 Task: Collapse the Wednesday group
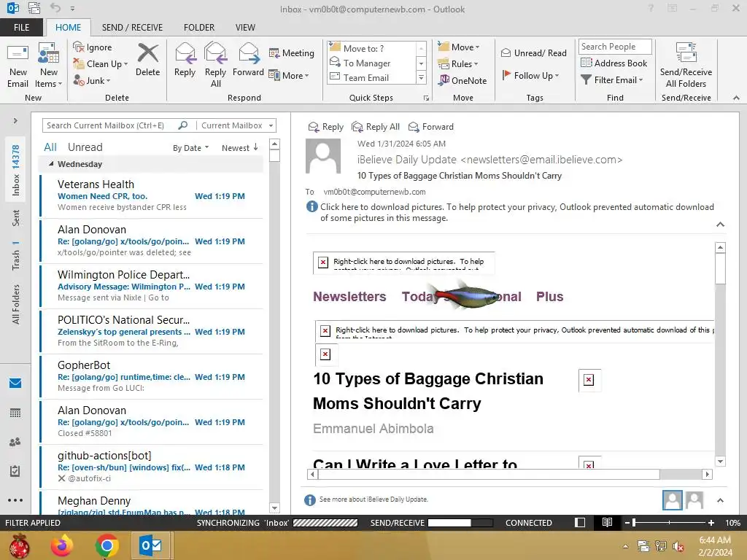(51, 164)
